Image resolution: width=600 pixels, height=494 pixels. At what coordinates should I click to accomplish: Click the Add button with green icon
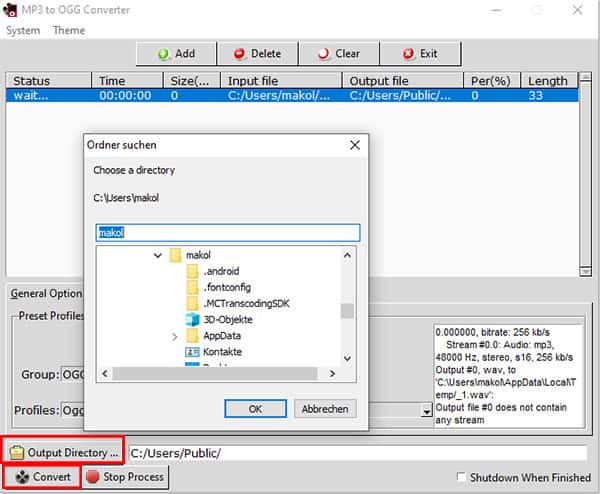pos(176,54)
